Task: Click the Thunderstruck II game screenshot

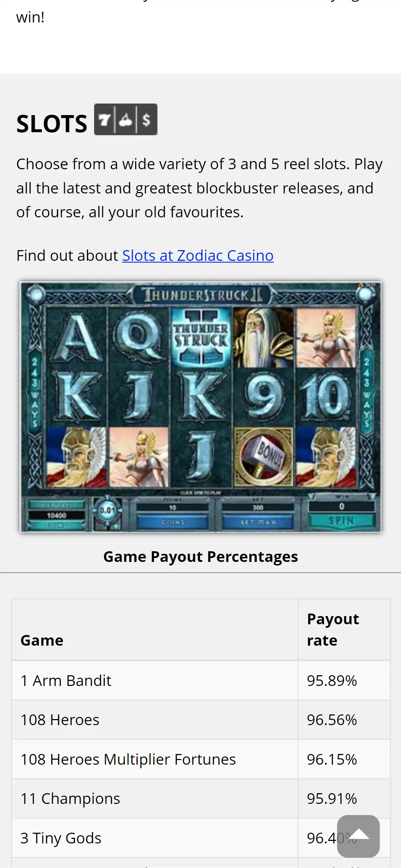Action: point(200,407)
